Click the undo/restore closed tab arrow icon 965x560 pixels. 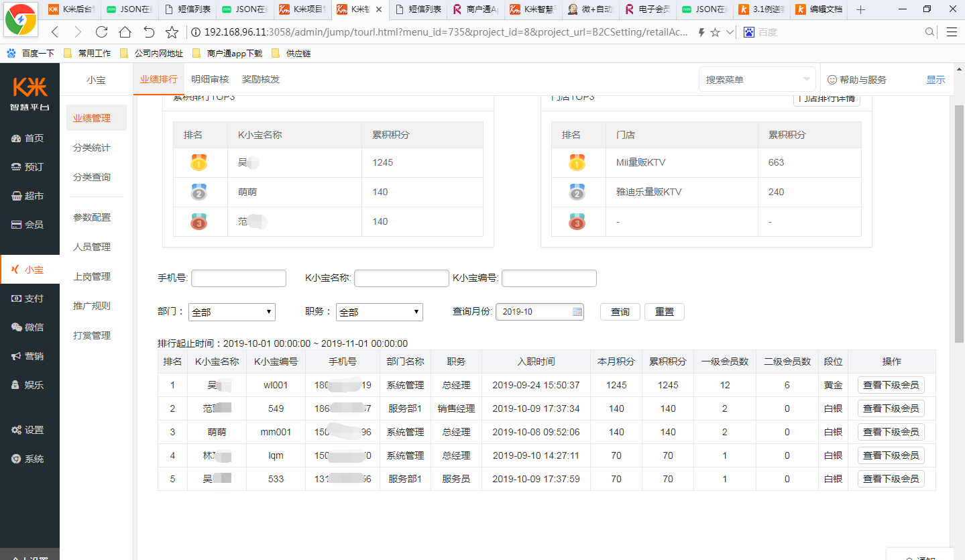[x=149, y=32]
